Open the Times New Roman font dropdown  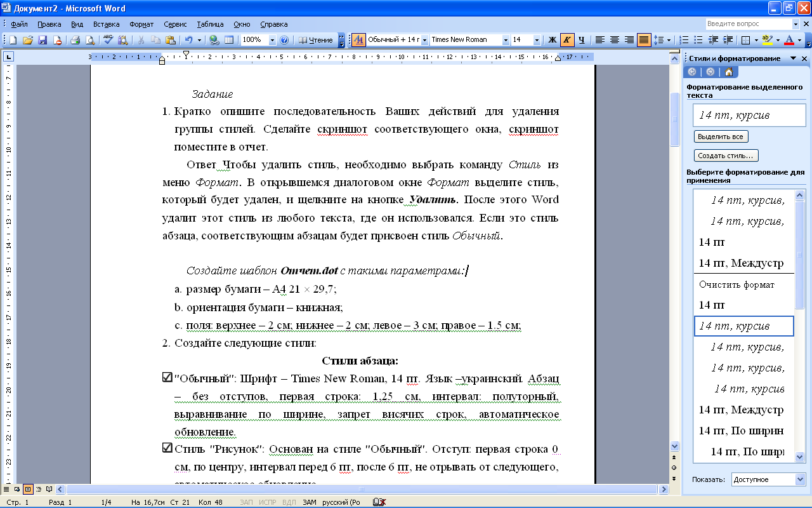(x=506, y=40)
